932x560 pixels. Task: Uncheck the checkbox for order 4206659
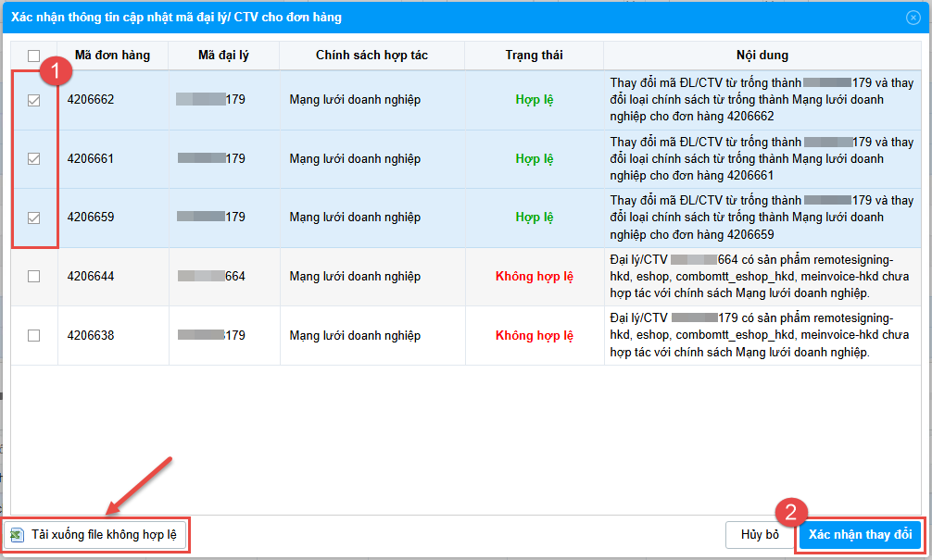34,218
